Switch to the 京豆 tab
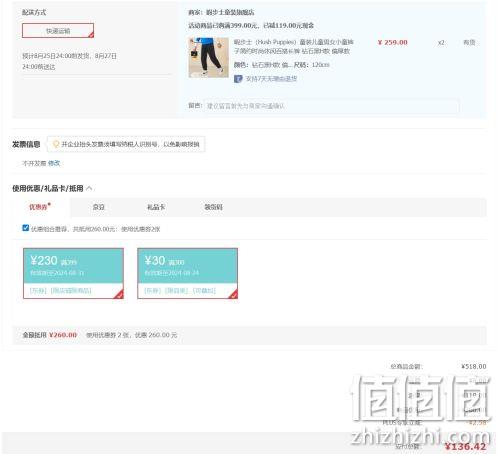The width and height of the screenshot is (500, 454). [99, 207]
